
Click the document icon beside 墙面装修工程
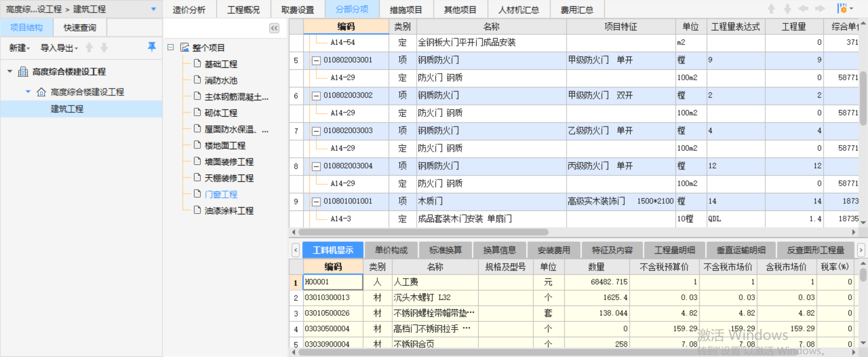point(197,161)
